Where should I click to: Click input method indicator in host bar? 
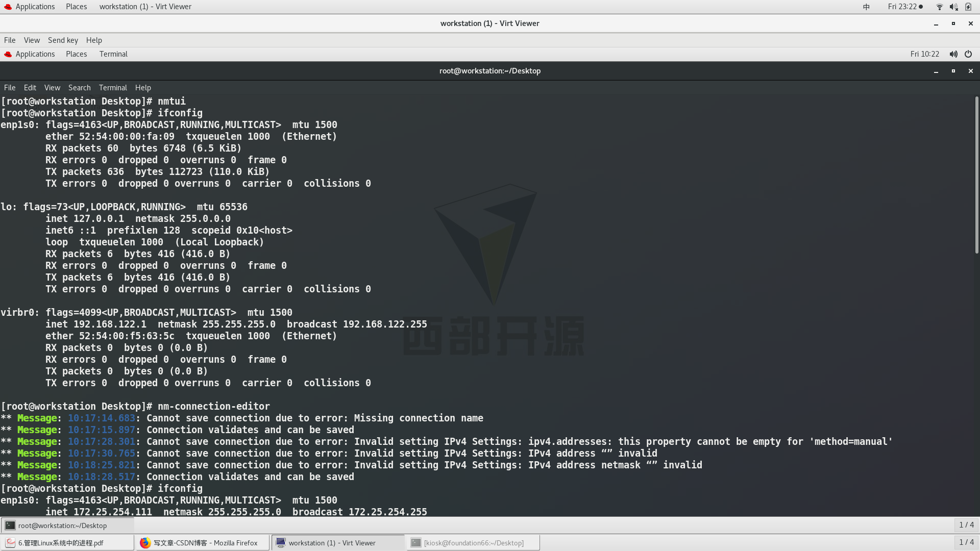pyautogui.click(x=866, y=7)
